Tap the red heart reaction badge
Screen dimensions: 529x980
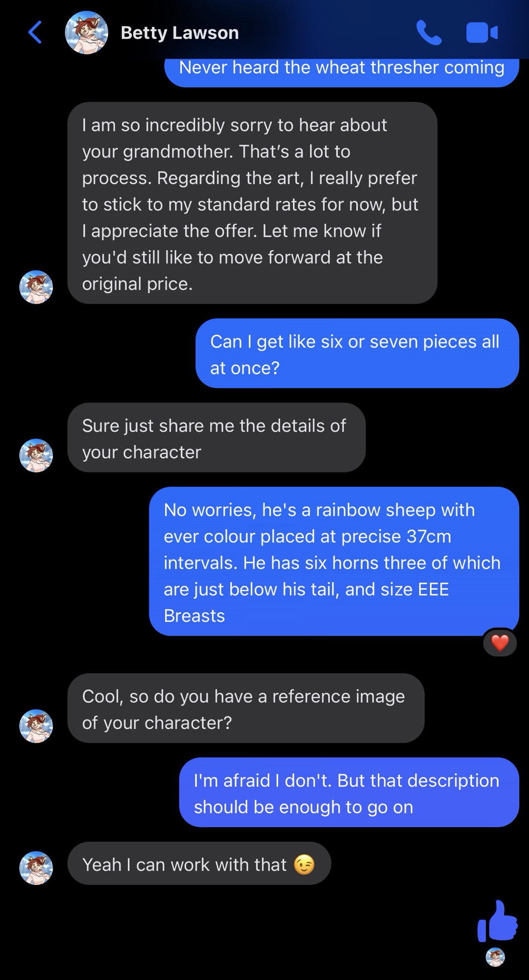[x=500, y=643]
